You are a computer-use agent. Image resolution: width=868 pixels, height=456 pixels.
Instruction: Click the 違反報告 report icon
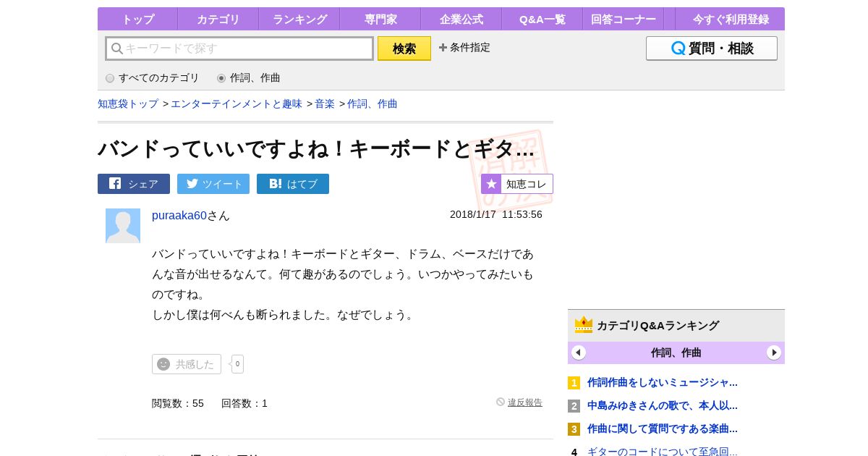501,402
